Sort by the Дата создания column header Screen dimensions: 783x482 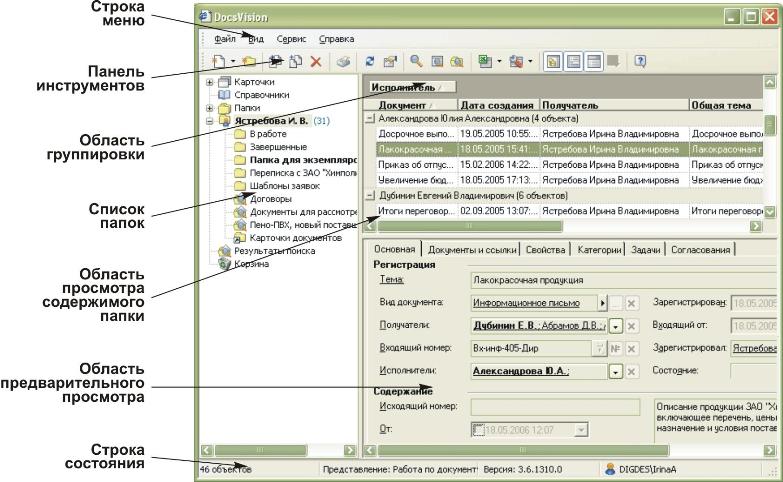click(498, 105)
